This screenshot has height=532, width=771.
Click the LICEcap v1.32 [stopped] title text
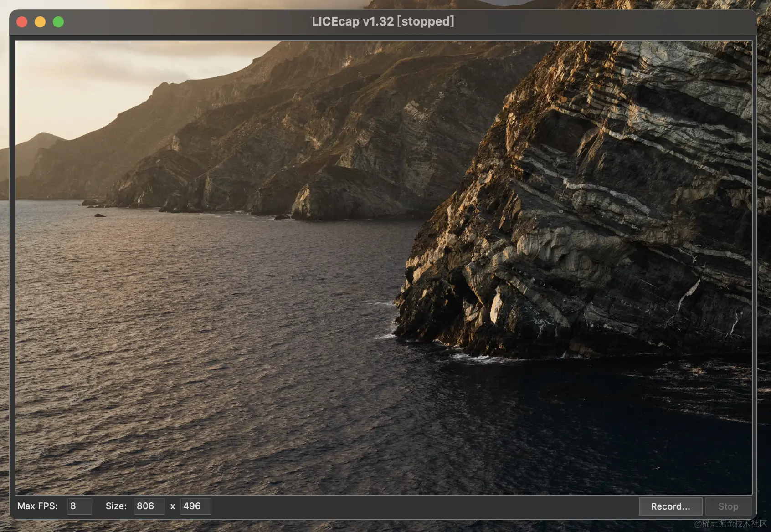(383, 21)
